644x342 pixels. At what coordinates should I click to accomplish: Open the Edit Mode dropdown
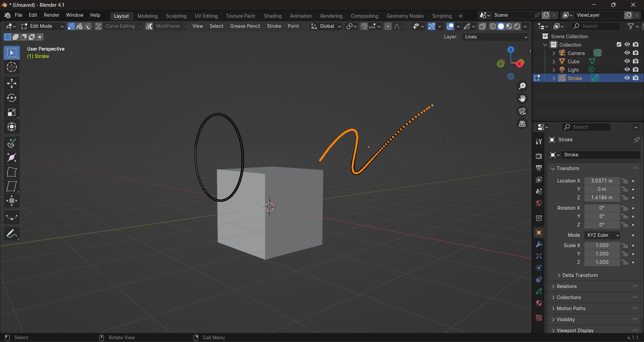point(42,26)
